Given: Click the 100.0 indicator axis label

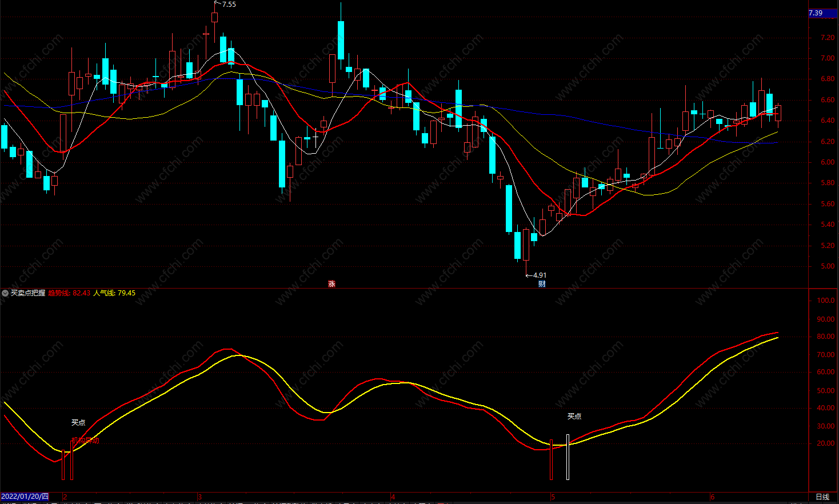Looking at the screenshot, I should point(826,301).
